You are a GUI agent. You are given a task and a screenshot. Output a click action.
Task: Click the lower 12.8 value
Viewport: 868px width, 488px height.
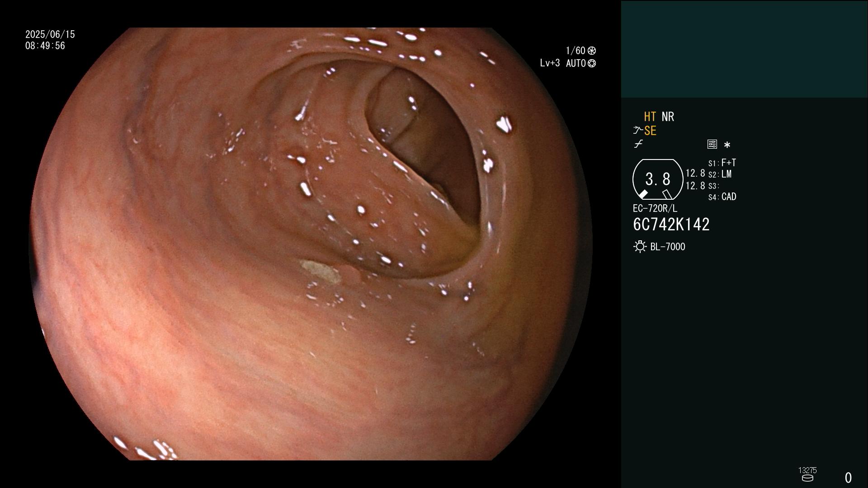[x=695, y=186]
